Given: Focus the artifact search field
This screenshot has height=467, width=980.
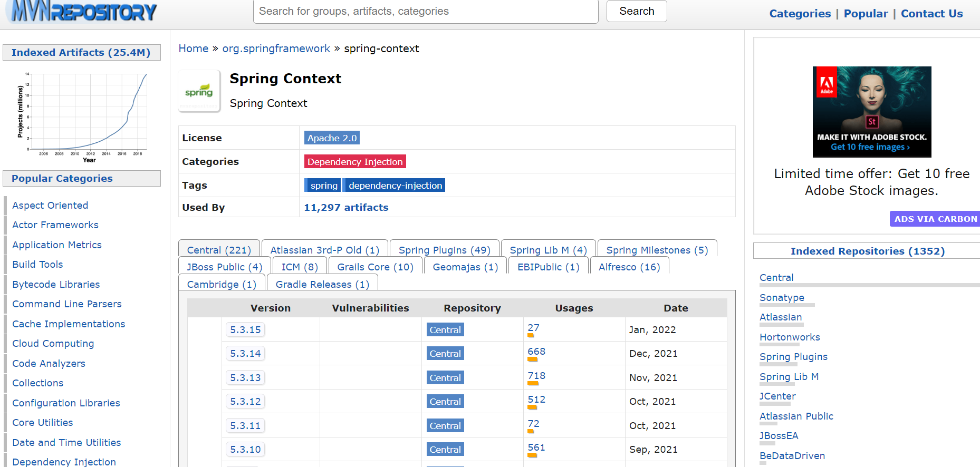Looking at the screenshot, I should pyautogui.click(x=426, y=11).
